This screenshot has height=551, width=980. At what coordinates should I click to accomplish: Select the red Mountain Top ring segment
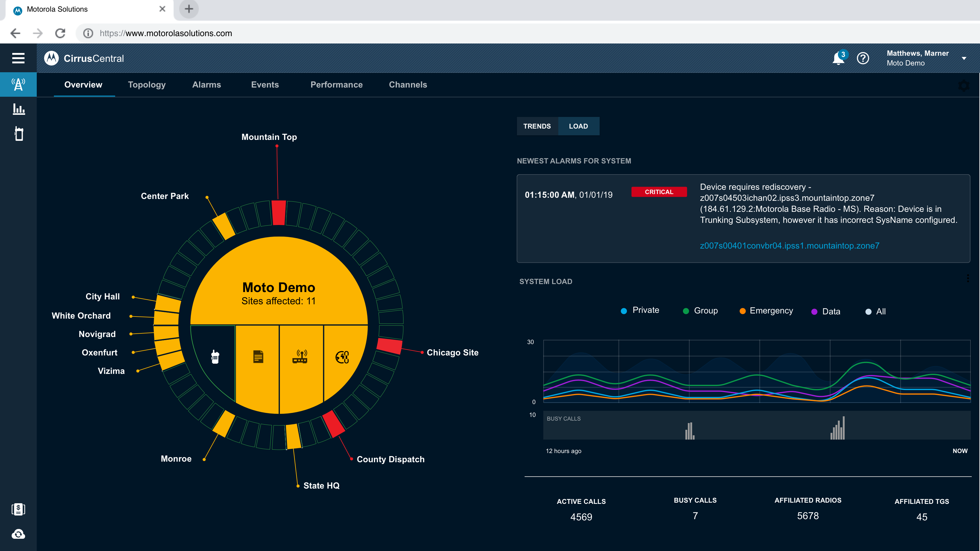pos(278,212)
